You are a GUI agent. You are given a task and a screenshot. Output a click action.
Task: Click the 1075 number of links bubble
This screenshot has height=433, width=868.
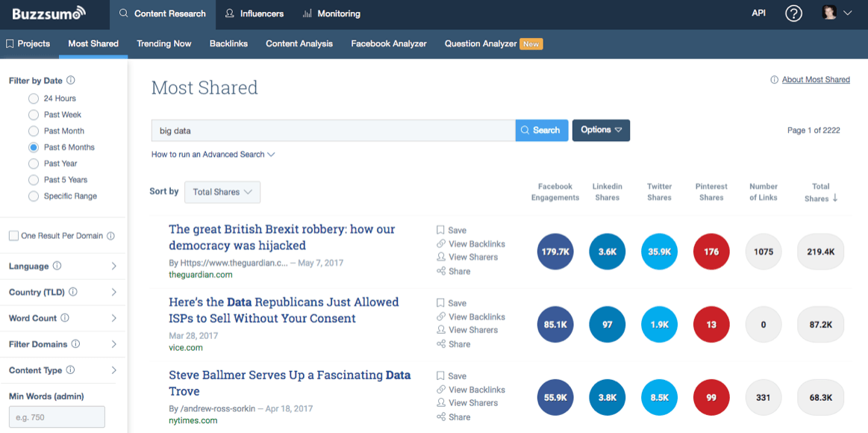764,252
